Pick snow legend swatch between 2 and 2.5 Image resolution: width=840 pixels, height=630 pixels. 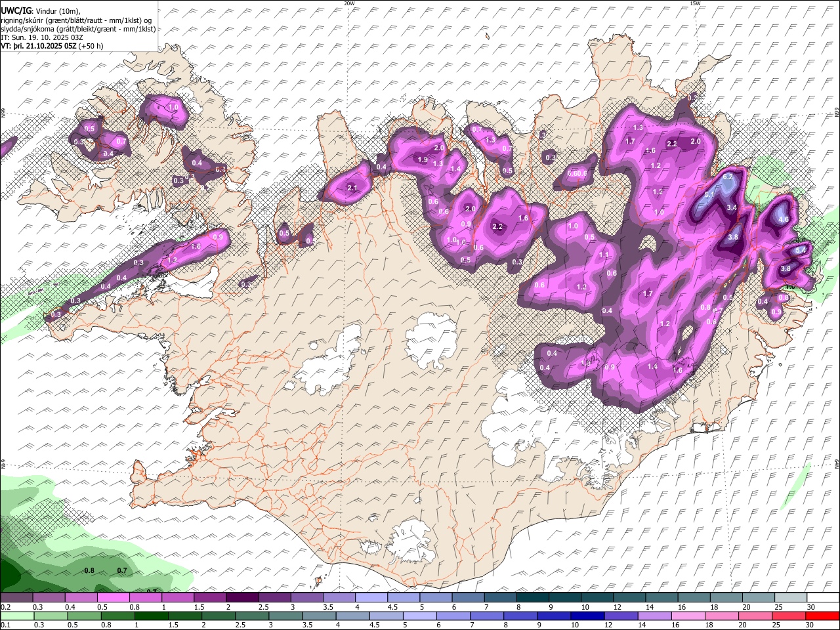(x=241, y=598)
